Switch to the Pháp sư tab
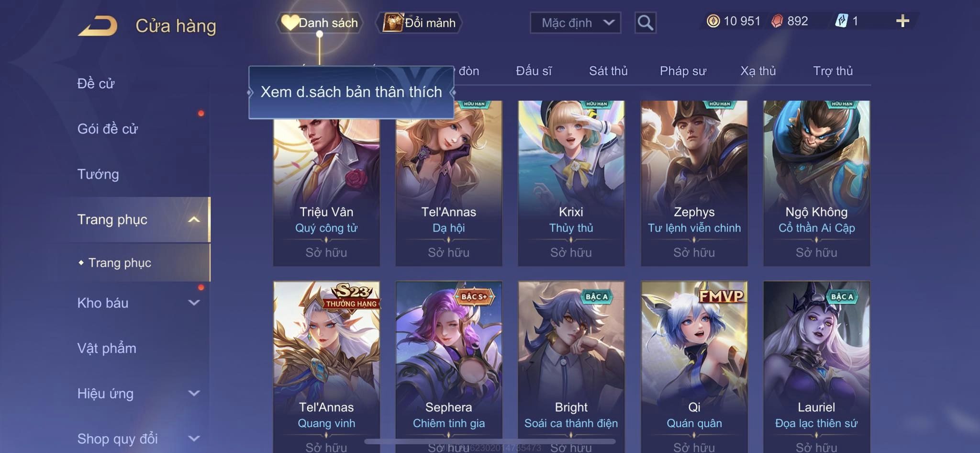The image size is (980, 453). pos(683,71)
